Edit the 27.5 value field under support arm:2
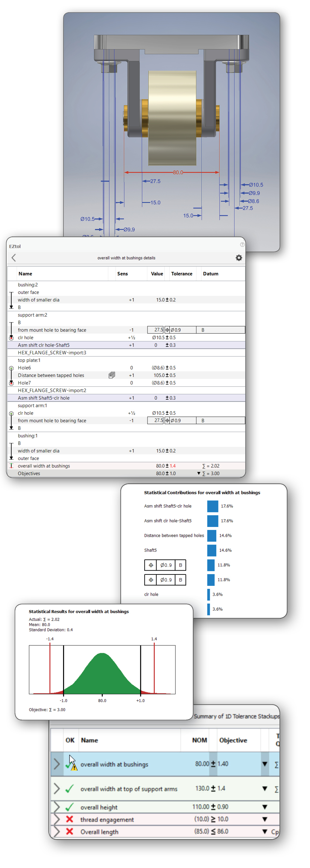The image size is (310, 868). point(156,330)
